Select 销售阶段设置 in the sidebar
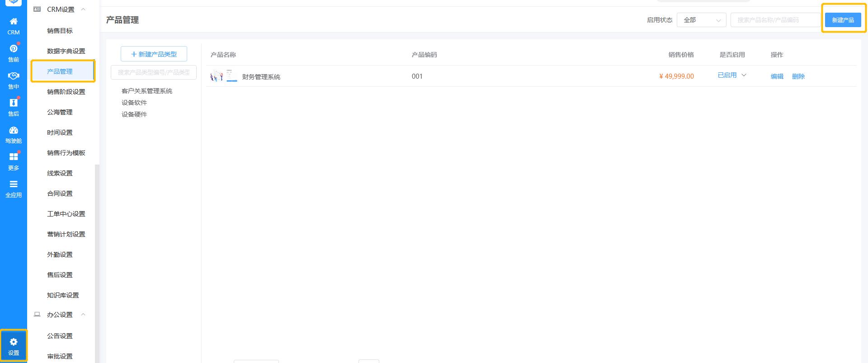Viewport: 868px width, 363px height. [66, 92]
